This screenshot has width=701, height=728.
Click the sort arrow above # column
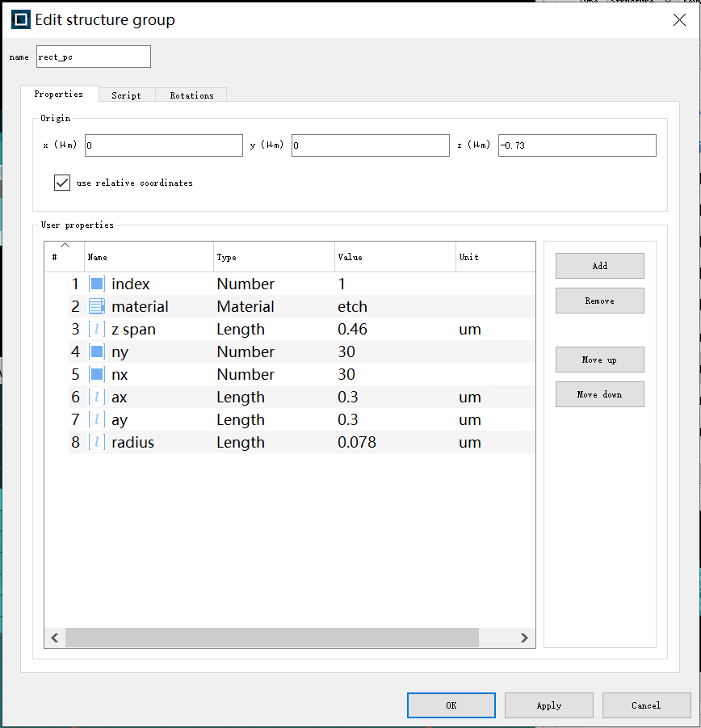[x=65, y=246]
